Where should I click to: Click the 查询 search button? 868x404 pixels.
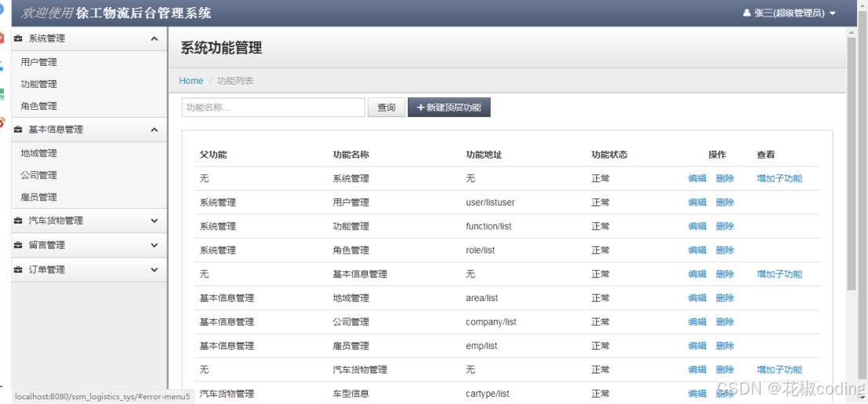(x=387, y=107)
